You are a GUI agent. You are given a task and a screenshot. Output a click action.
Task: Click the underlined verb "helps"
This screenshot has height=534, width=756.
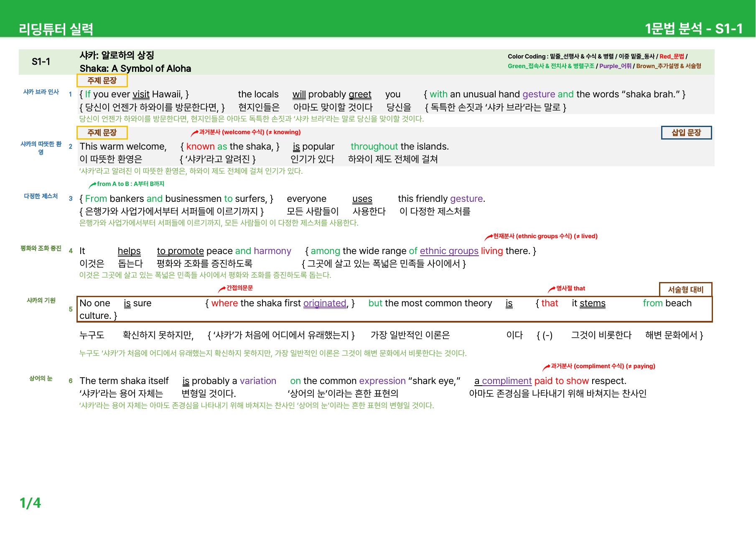tap(129, 251)
